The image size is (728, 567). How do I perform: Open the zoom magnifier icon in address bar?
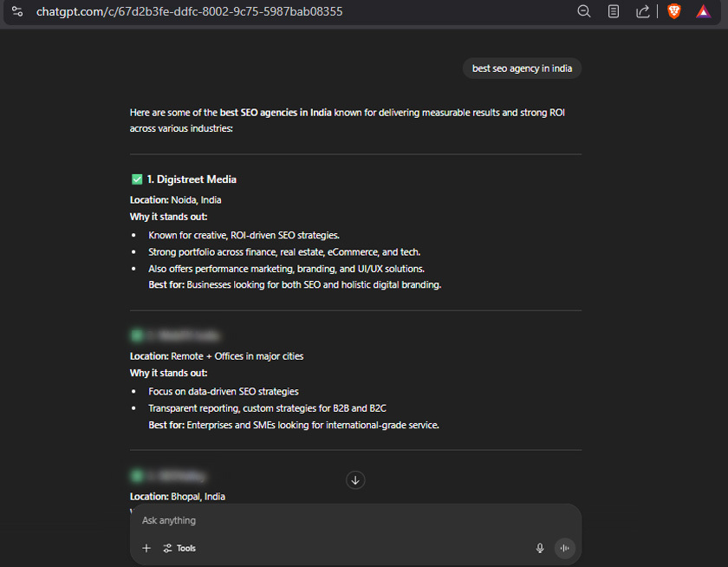pos(584,11)
